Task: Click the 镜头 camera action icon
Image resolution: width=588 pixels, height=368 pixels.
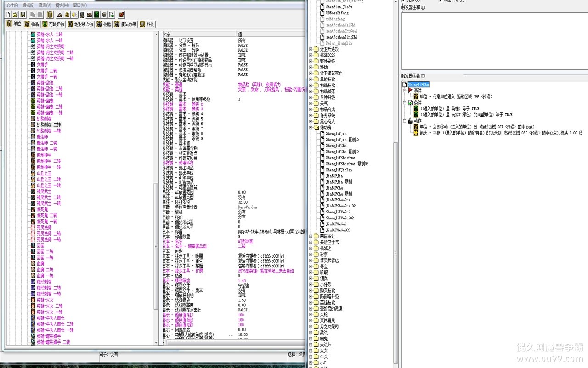Action: pyautogui.click(x=416, y=132)
